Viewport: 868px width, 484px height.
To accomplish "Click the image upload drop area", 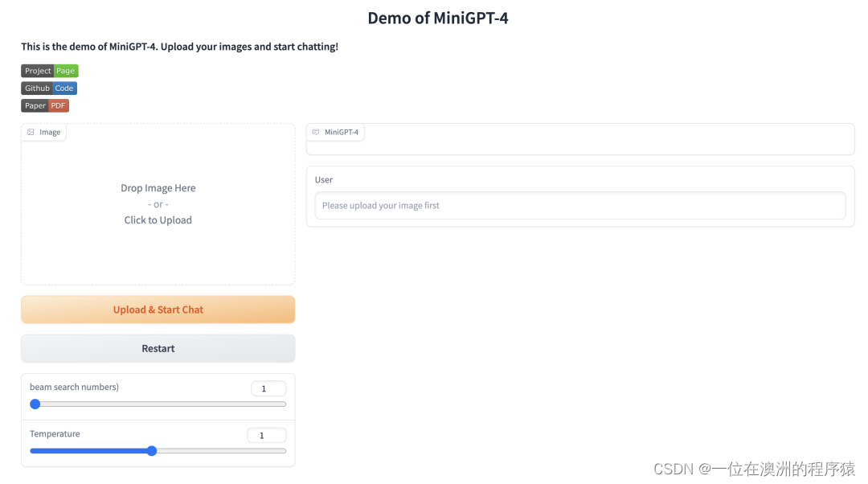I will [x=158, y=203].
